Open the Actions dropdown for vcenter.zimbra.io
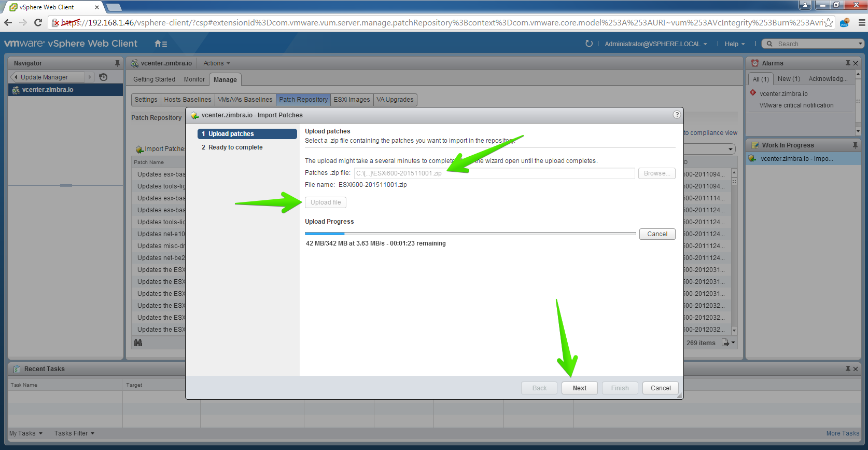868x450 pixels. (x=217, y=63)
